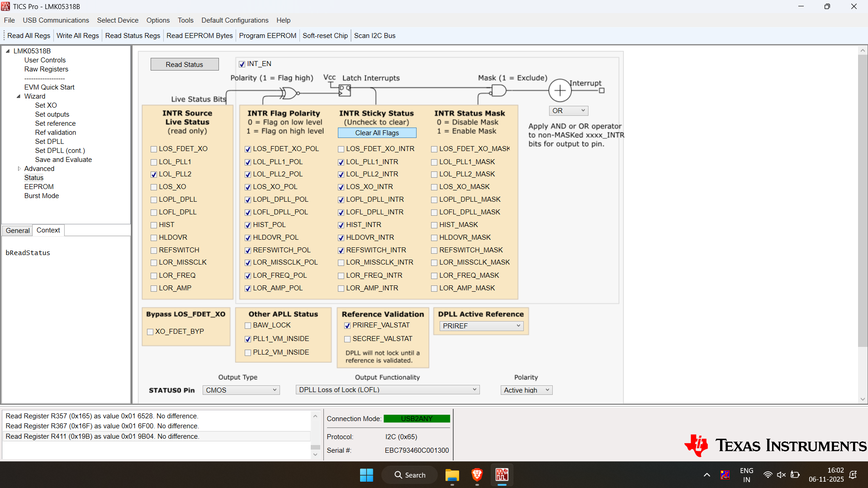The width and height of the screenshot is (868, 488).
Task: Open the Windows Start menu
Action: (366, 475)
